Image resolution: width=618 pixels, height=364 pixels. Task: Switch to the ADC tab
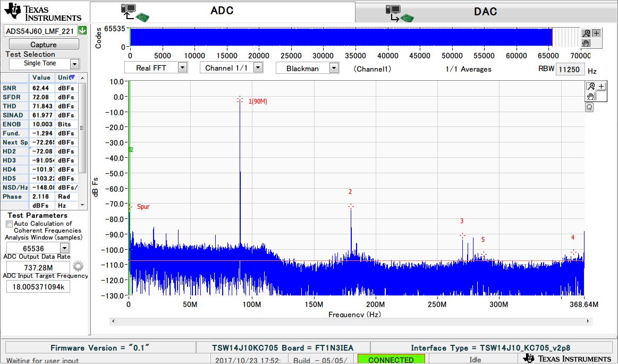pos(222,12)
